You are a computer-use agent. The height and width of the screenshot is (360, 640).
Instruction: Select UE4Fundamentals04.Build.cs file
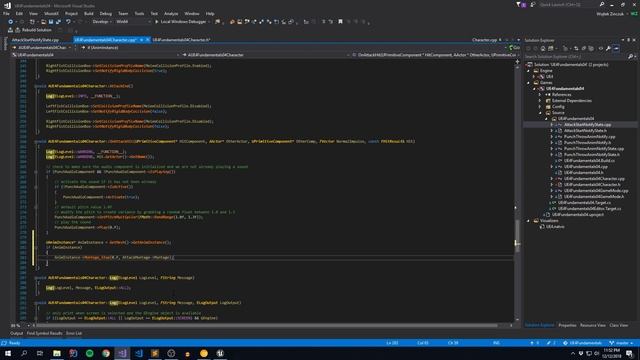click(x=589, y=161)
